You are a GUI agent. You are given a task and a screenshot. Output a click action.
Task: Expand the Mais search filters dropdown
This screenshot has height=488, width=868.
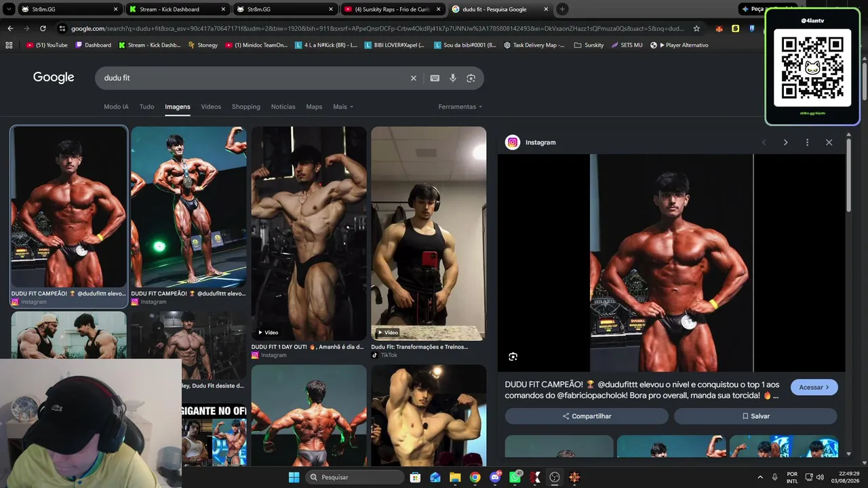click(x=343, y=106)
